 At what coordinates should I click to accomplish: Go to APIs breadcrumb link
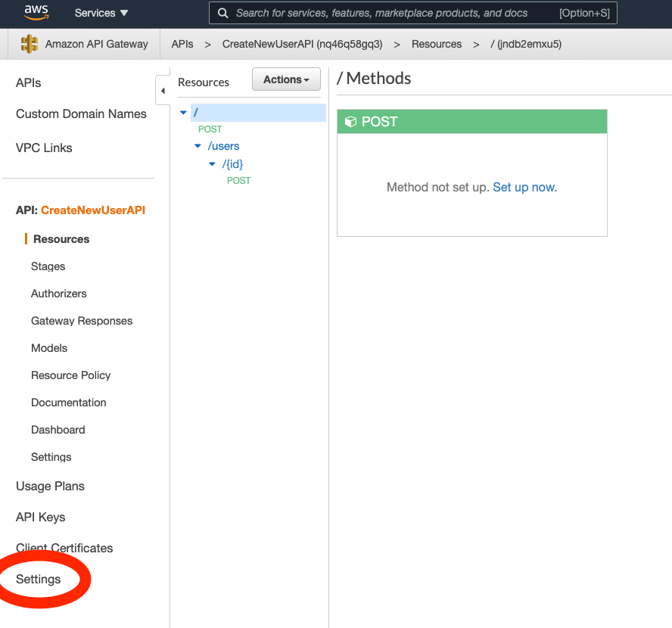pos(182,44)
